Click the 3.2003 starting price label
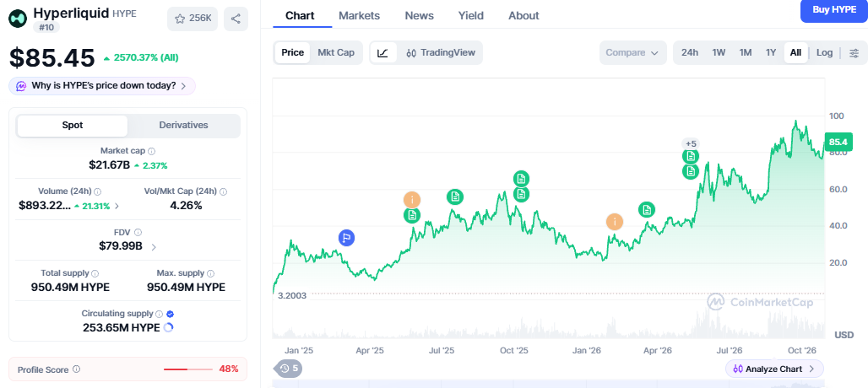 (x=292, y=296)
